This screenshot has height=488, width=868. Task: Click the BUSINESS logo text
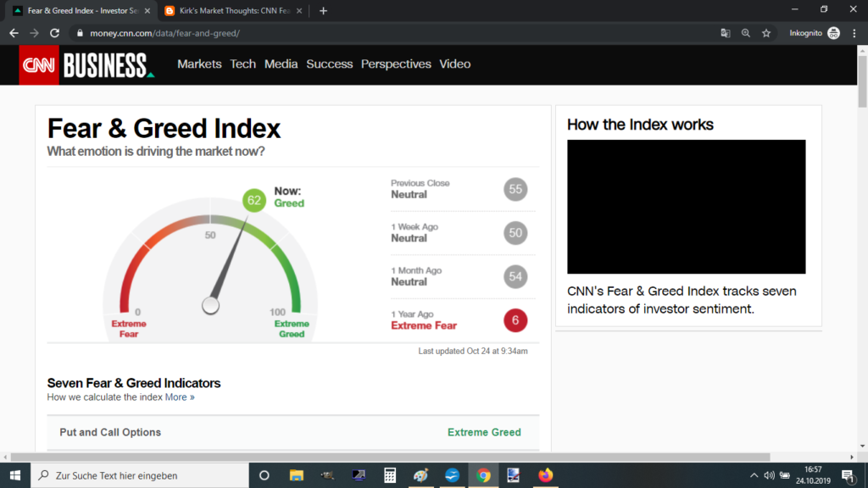click(x=107, y=65)
